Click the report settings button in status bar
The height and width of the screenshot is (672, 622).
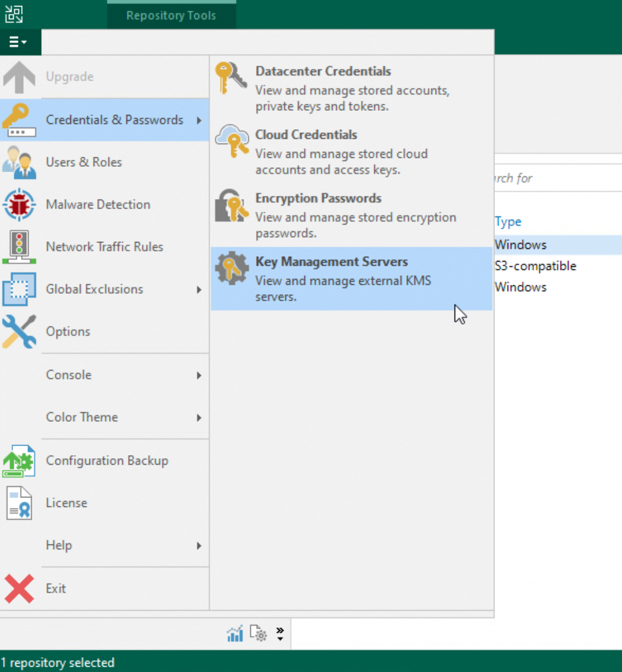[x=257, y=633]
